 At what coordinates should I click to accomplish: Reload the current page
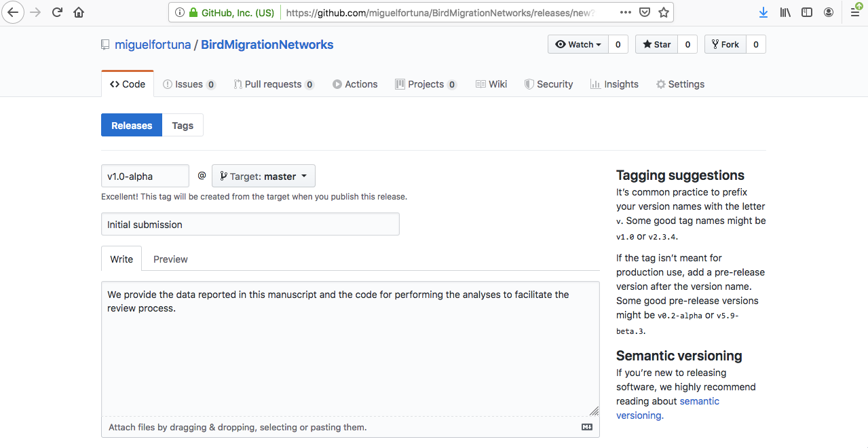[58, 12]
